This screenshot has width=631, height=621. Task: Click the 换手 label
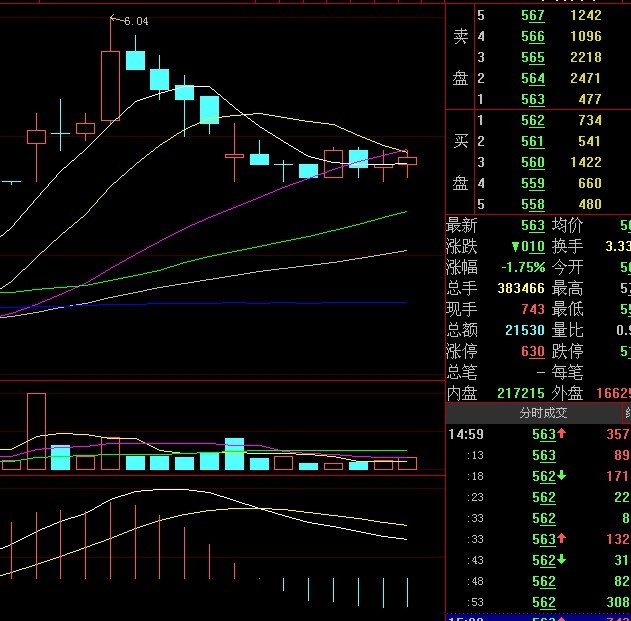pos(567,246)
